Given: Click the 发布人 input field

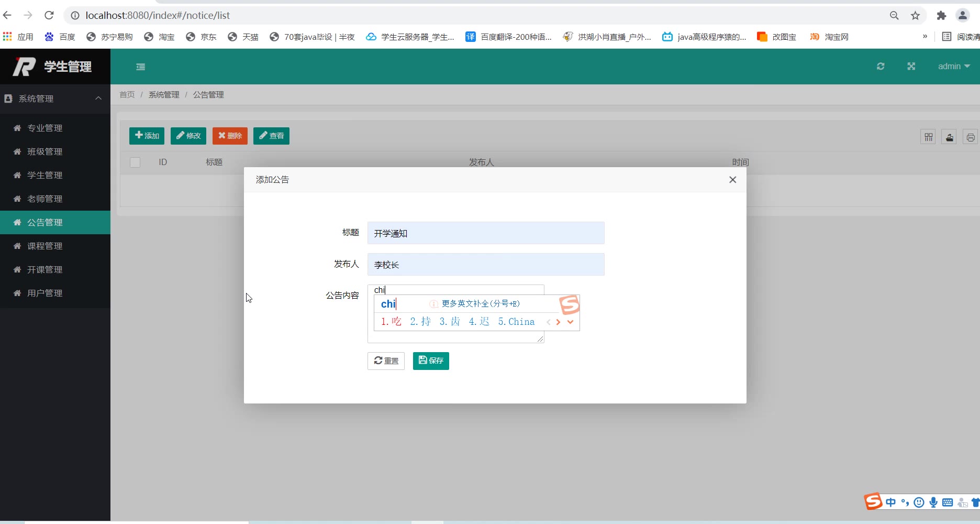Looking at the screenshot, I should [x=486, y=265].
